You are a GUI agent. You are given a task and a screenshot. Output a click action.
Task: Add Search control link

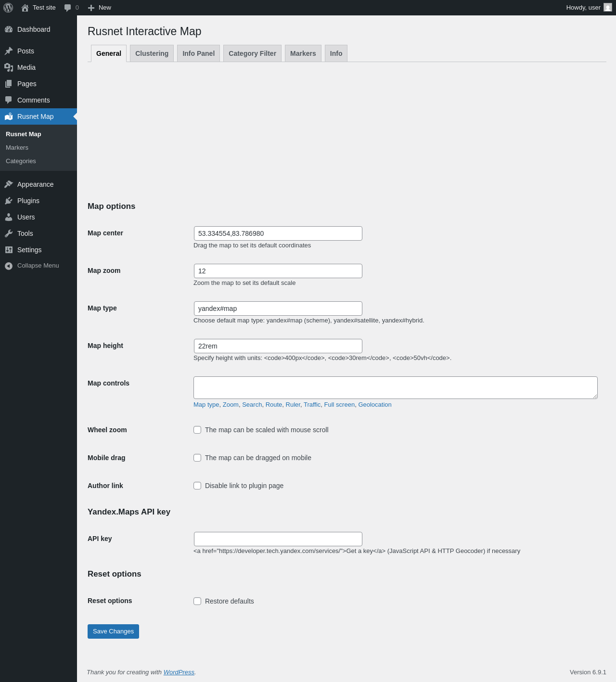pos(252,405)
